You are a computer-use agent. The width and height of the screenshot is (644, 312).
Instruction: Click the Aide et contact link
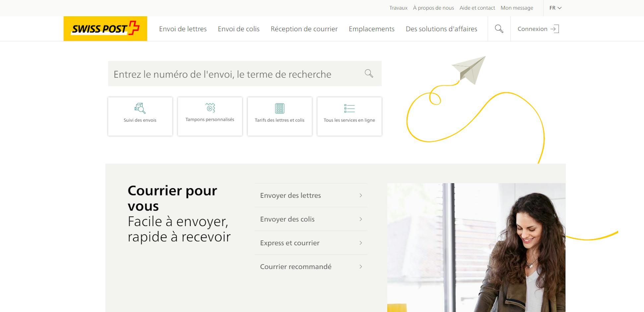[x=477, y=8]
